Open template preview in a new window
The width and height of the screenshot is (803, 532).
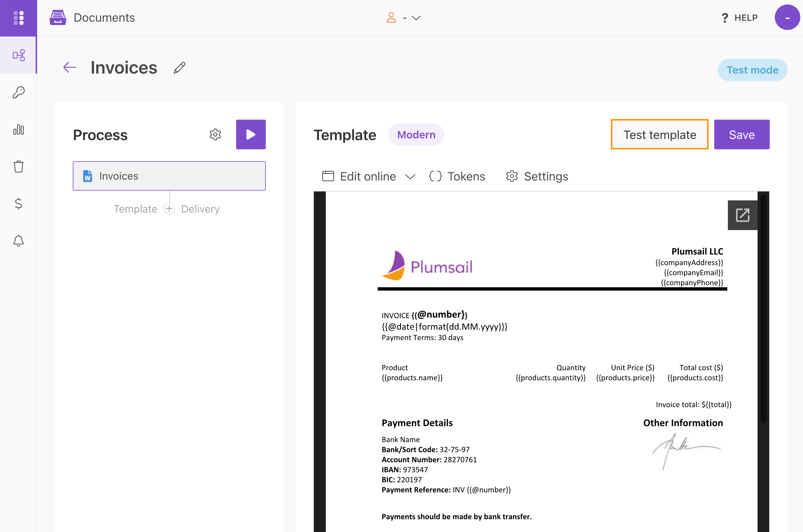(742, 215)
